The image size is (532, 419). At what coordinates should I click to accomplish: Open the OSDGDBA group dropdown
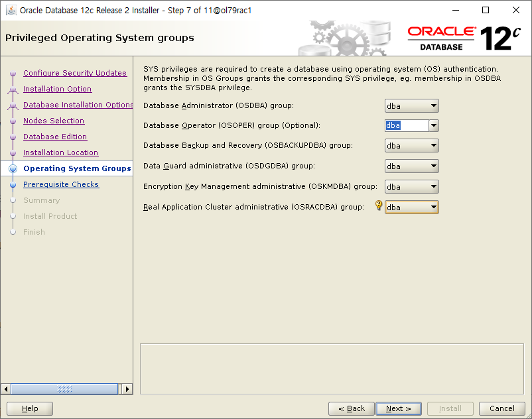click(x=411, y=166)
